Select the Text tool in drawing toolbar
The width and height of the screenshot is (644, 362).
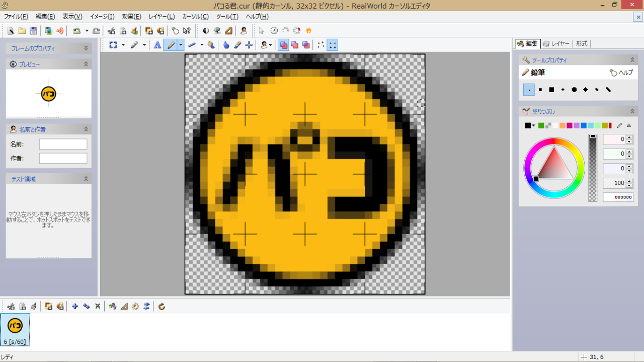(157, 45)
